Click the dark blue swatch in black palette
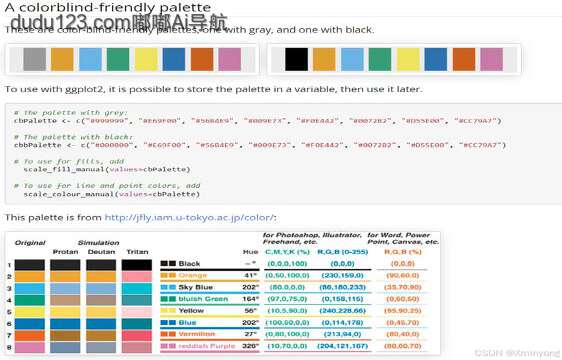This screenshot has width=562, height=360. pyautogui.click(x=436, y=59)
